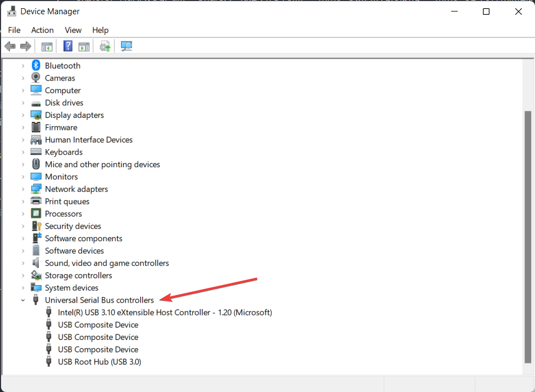Collapse the Universal Serial Bus controllers category

[x=23, y=300]
